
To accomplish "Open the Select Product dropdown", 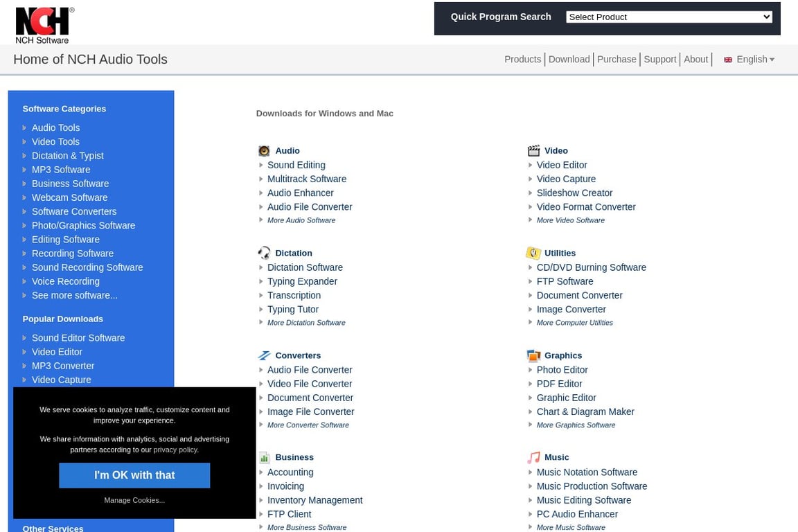I will pyautogui.click(x=668, y=17).
